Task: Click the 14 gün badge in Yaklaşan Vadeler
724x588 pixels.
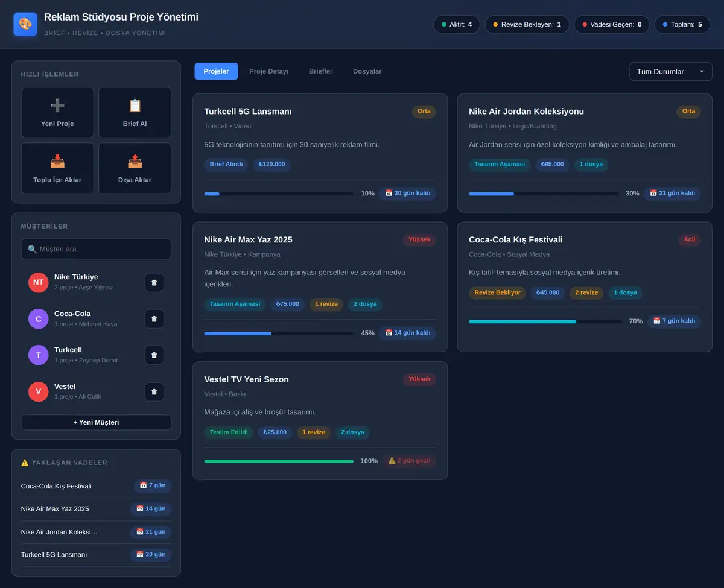Action: coord(151,509)
